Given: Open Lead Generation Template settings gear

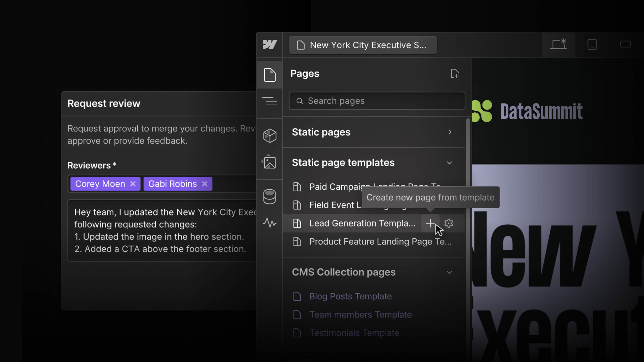Looking at the screenshot, I should (x=449, y=223).
